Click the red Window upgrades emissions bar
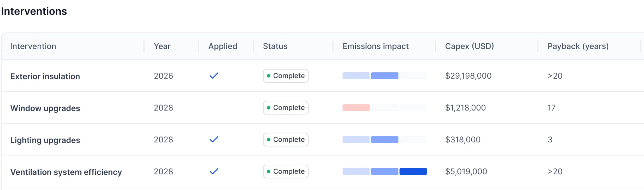The image size is (644, 190). coord(356,108)
